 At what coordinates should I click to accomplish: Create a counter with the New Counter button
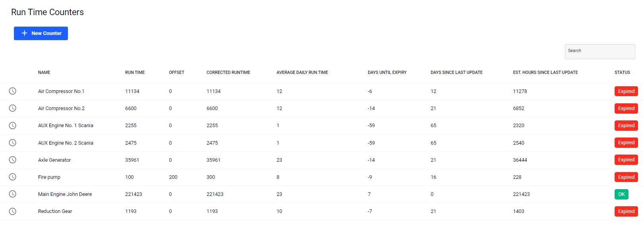point(41,33)
